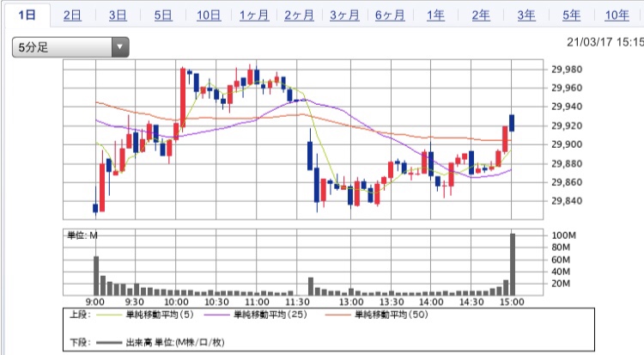
Task: Click the tall 15:00 closing volume bar
Action: pyautogui.click(x=513, y=264)
